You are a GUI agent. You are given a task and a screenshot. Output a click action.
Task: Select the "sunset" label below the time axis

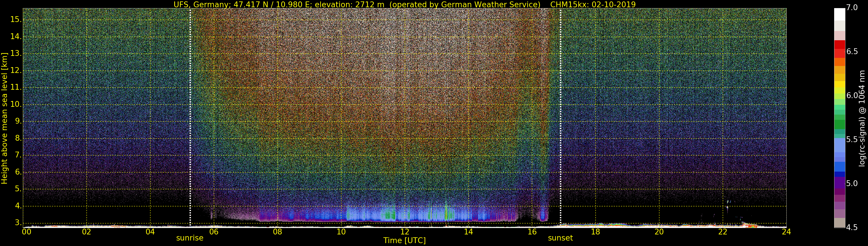tap(560, 238)
